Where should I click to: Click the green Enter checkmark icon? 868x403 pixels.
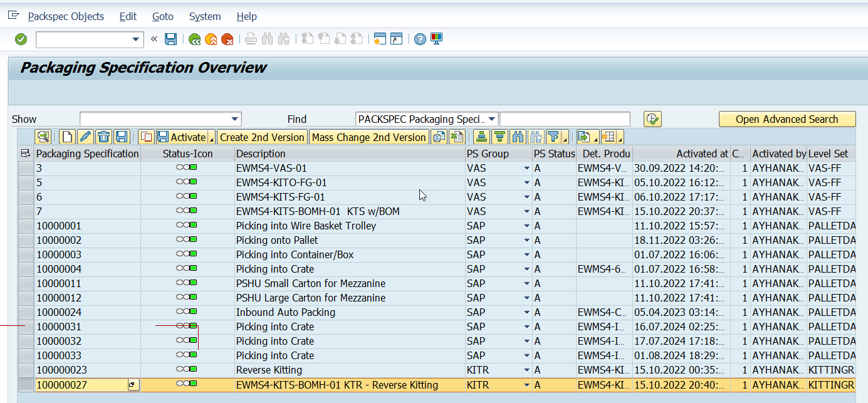click(x=21, y=39)
